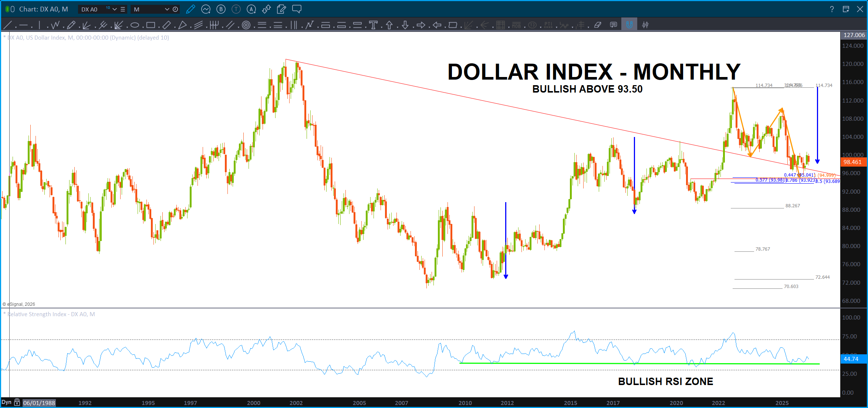
Task: Click the green link indicator pill
Action: pyautogui.click(x=8, y=9)
